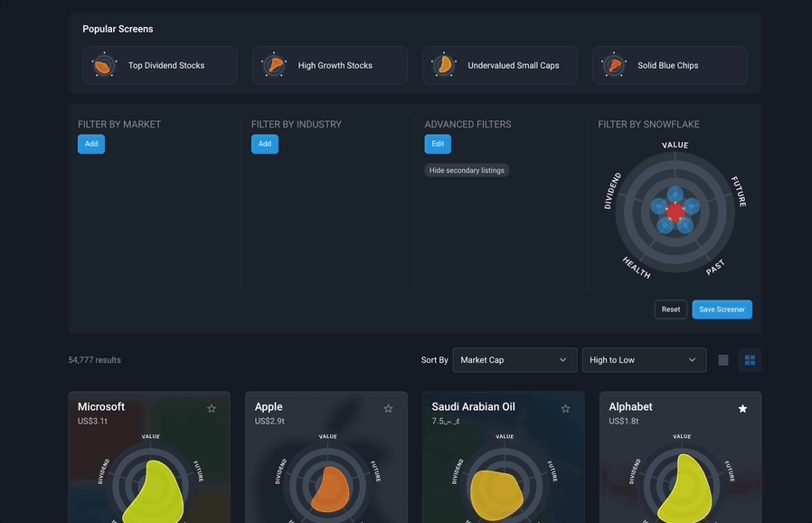This screenshot has width=812, height=523.
Task: Adjust the Past handle on snowflake filter
Action: coord(685,225)
